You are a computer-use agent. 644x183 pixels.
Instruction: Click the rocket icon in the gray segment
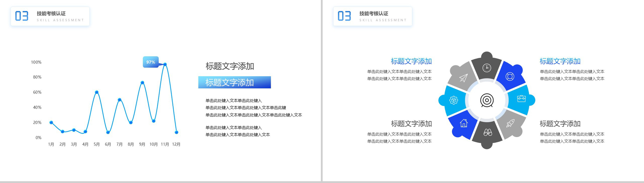(x=510, y=123)
